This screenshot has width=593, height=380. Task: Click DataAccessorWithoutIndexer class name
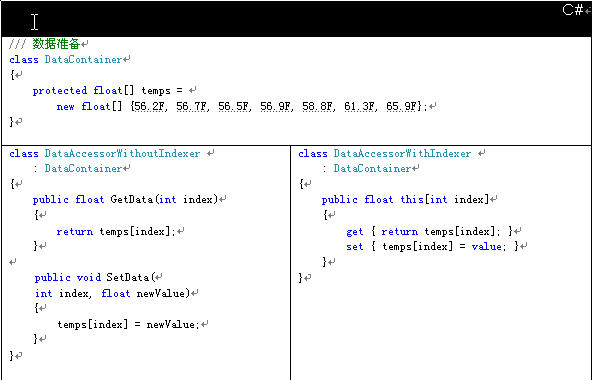tap(122, 154)
